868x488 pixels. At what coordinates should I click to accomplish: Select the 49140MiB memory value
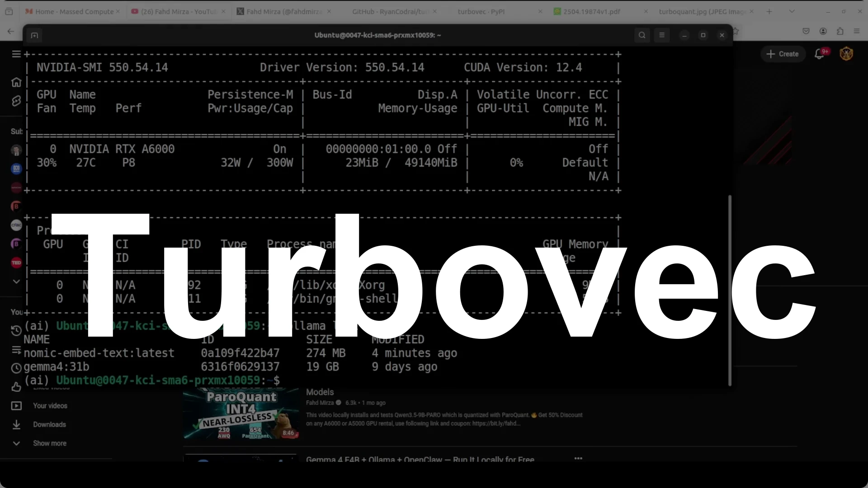pos(431,163)
